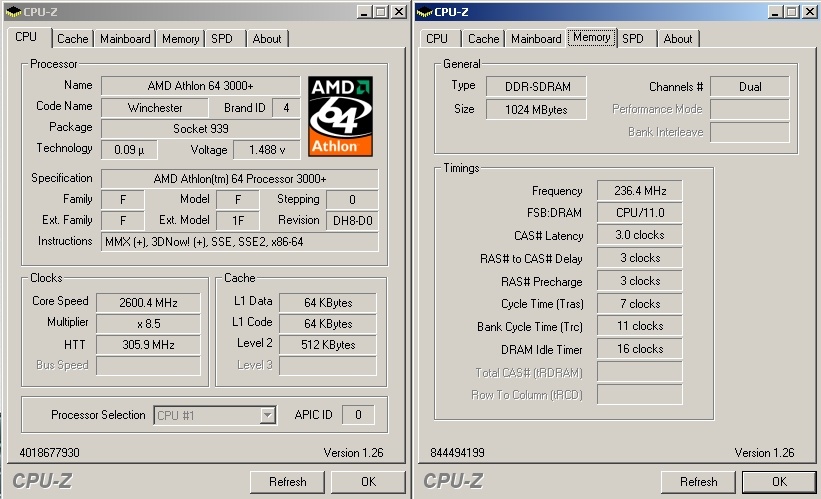Show About tab in right window
Screen dimensions: 821x499
[x=678, y=39]
